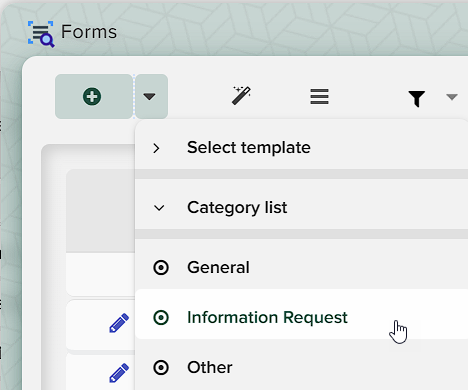Screen dimensions: 468x390
Task: Open the dropdown arrow next to the add button
Action: [x=151, y=97]
